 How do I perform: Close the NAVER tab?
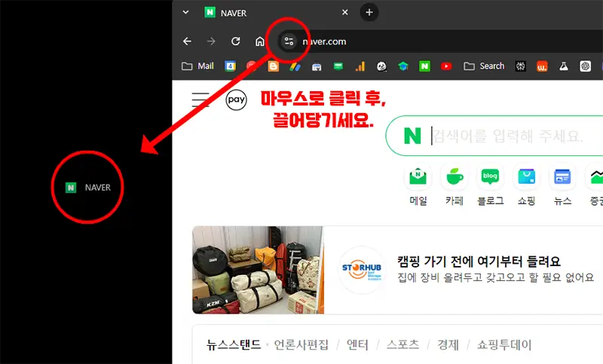point(345,12)
